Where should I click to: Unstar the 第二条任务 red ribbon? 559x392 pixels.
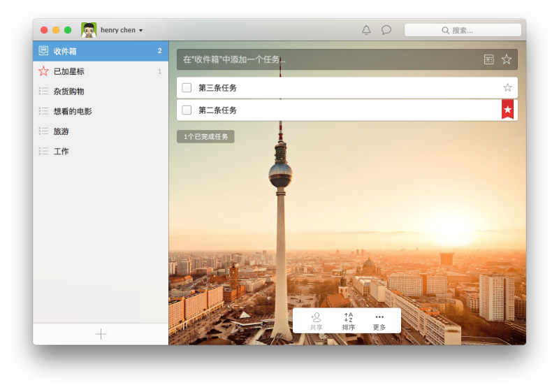click(x=507, y=109)
